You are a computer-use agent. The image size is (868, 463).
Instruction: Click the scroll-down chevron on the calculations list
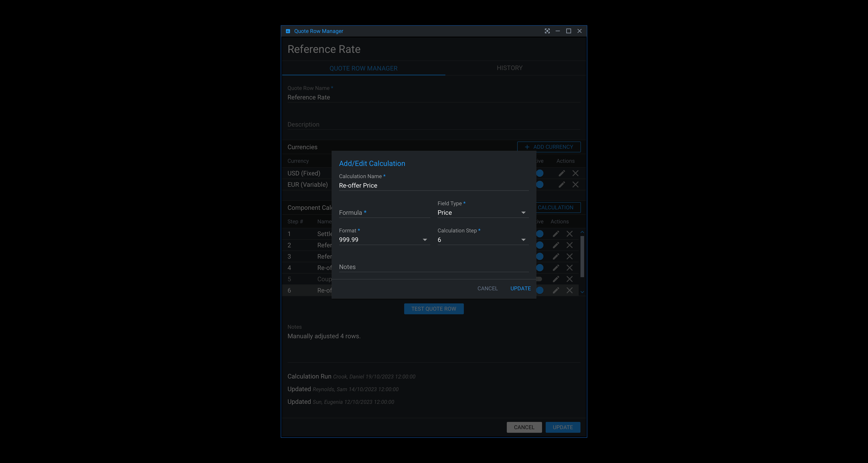tap(582, 292)
